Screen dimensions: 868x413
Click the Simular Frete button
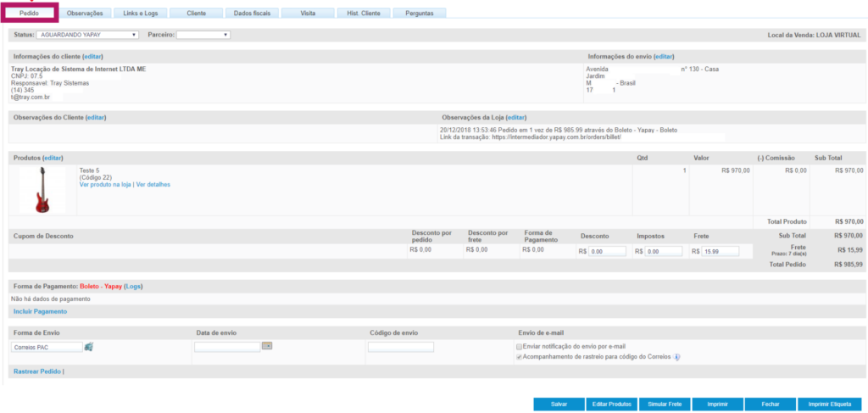[664, 405]
